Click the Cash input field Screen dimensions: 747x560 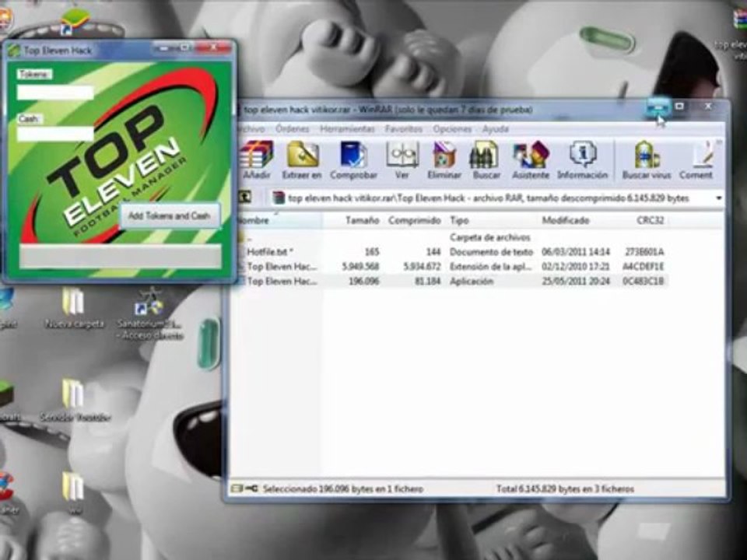point(55,134)
